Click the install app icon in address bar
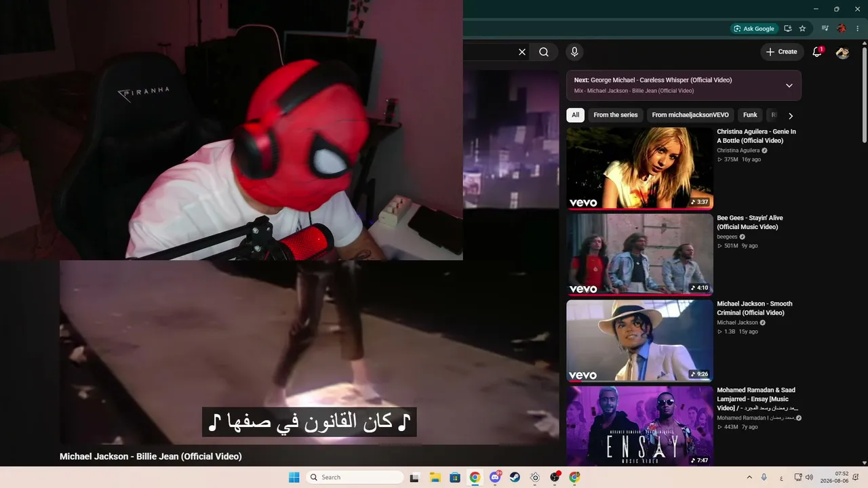The image size is (868, 488). 787,28
